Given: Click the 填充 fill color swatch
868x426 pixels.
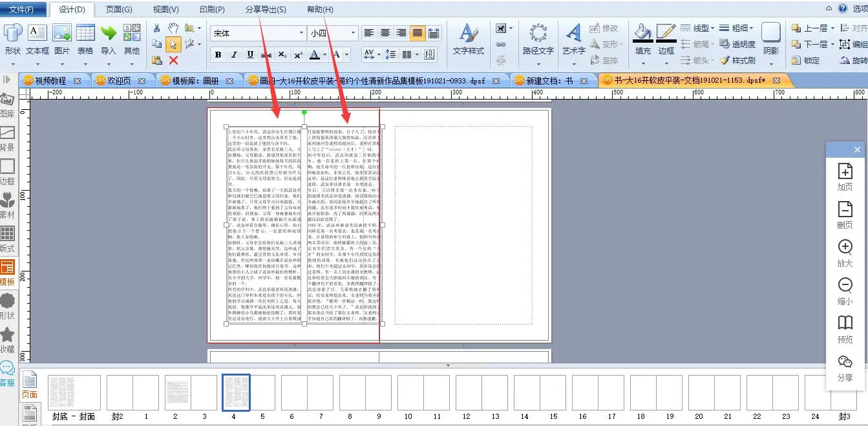Looking at the screenshot, I should point(642,38).
